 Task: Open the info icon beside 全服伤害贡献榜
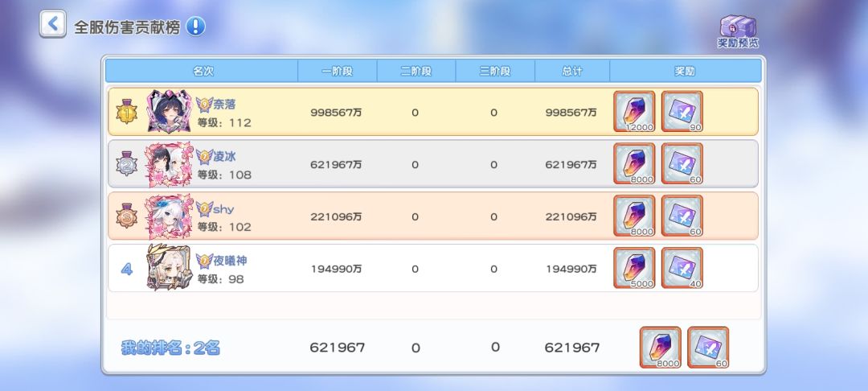click(195, 26)
